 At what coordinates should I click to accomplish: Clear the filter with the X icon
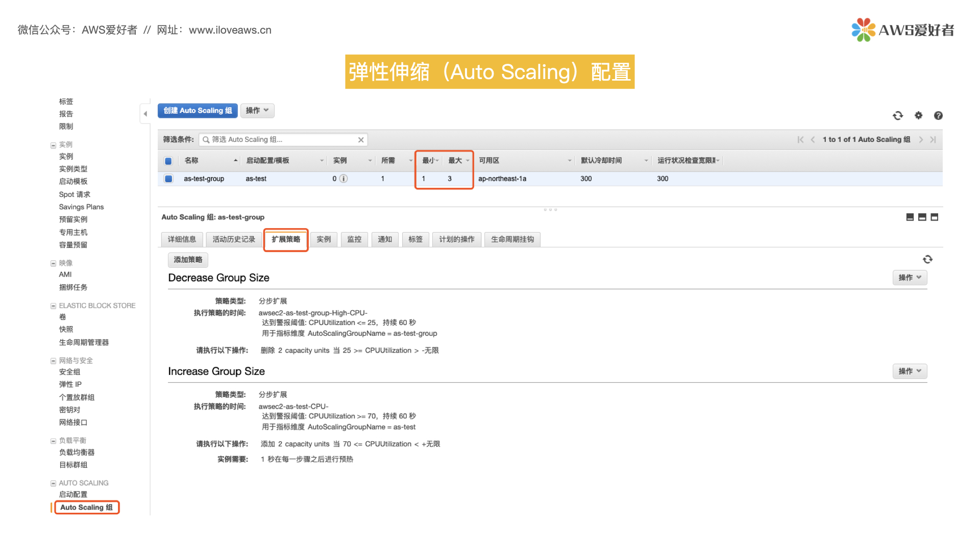point(361,140)
